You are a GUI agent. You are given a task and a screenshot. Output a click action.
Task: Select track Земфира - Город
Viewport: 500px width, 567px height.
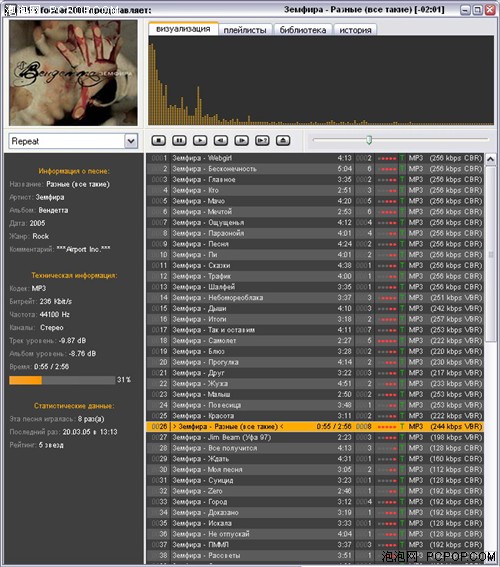315,502
